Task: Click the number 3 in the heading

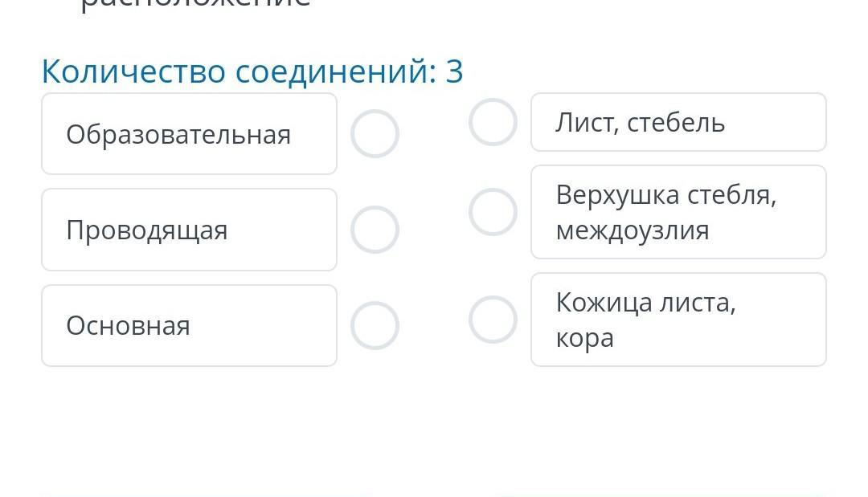Action: (454, 72)
